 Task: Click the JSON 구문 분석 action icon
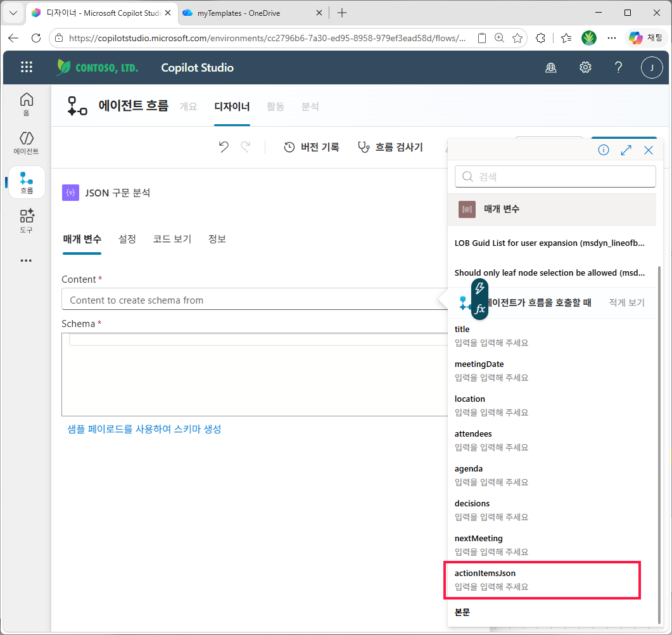(71, 193)
